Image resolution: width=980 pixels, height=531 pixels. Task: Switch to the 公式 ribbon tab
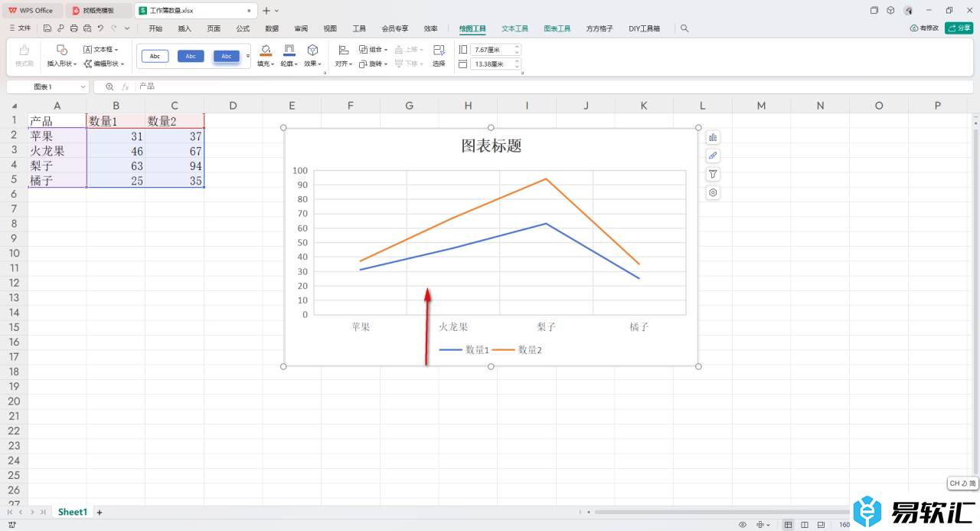coord(243,28)
